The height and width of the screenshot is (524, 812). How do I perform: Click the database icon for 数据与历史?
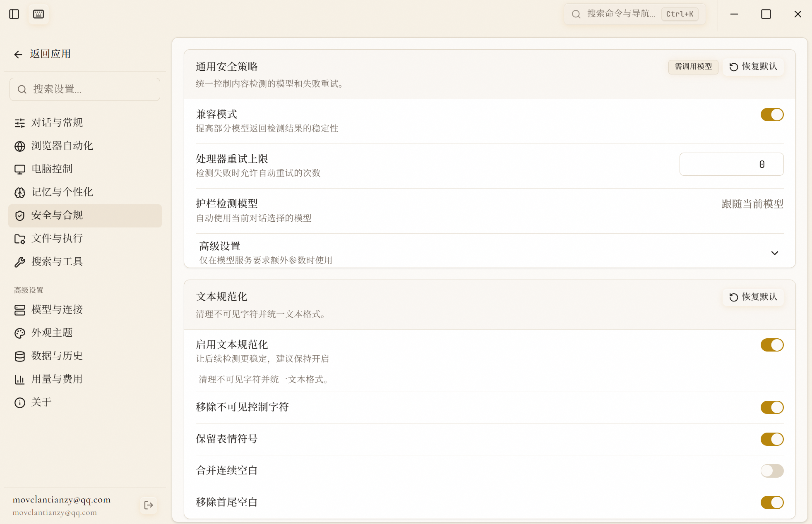[x=20, y=356]
